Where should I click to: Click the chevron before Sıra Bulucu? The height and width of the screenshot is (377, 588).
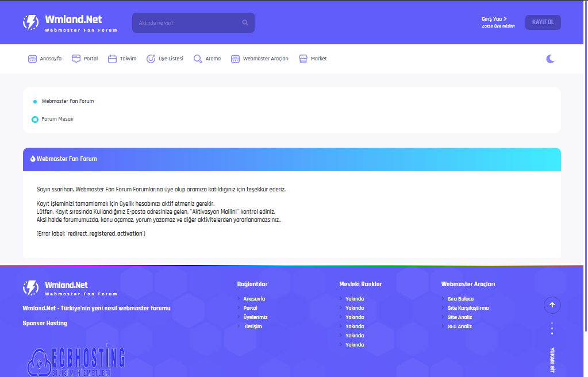[x=443, y=299]
